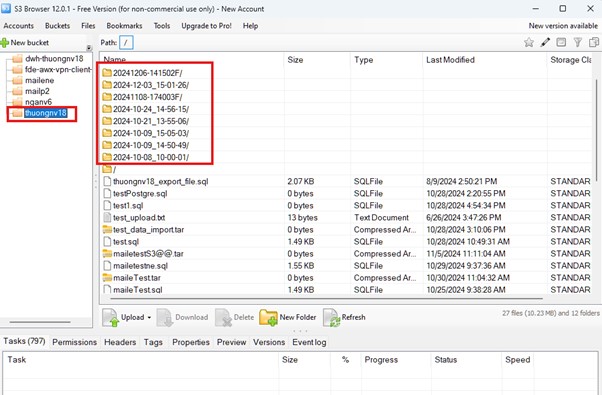Image resolution: width=602 pixels, height=395 pixels.
Task: Select file maileTest.tar
Action: [x=137, y=278]
